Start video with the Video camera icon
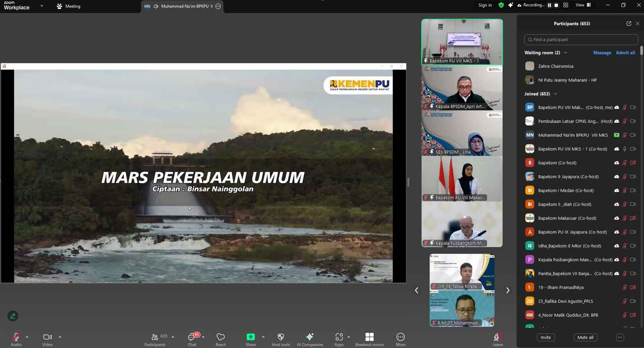The height and width of the screenshot is (348, 644). pyautogui.click(x=47, y=337)
